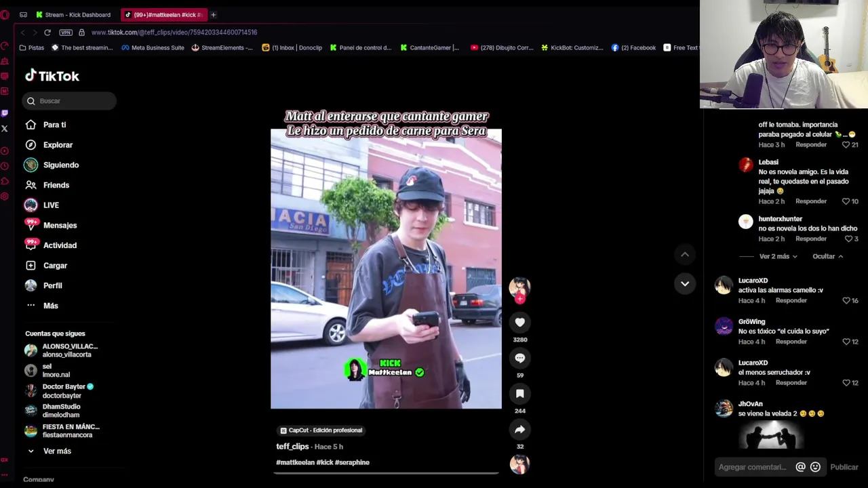Screen dimensions: 868x488
Task: Open FIESTA EN MÁNC... followed account
Action: pyautogui.click(x=62, y=430)
